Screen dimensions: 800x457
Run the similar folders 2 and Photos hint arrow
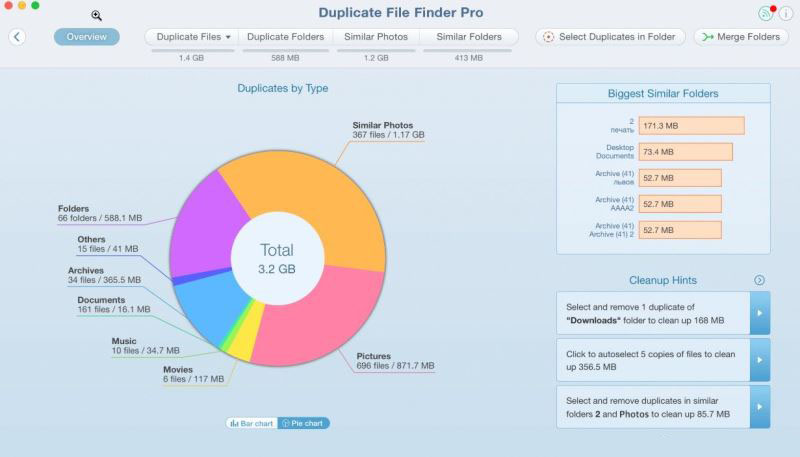(760, 407)
